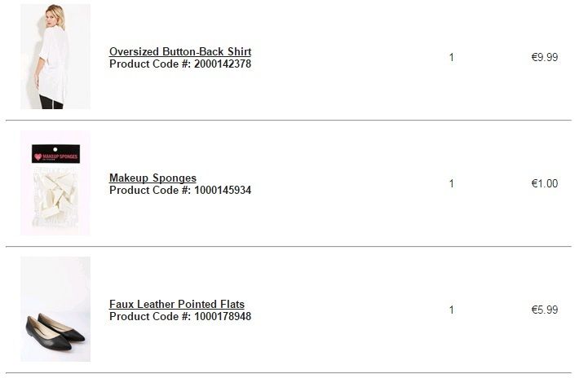
Task: Click the divider line below the Makeup Sponges row
Action: pos(294,246)
